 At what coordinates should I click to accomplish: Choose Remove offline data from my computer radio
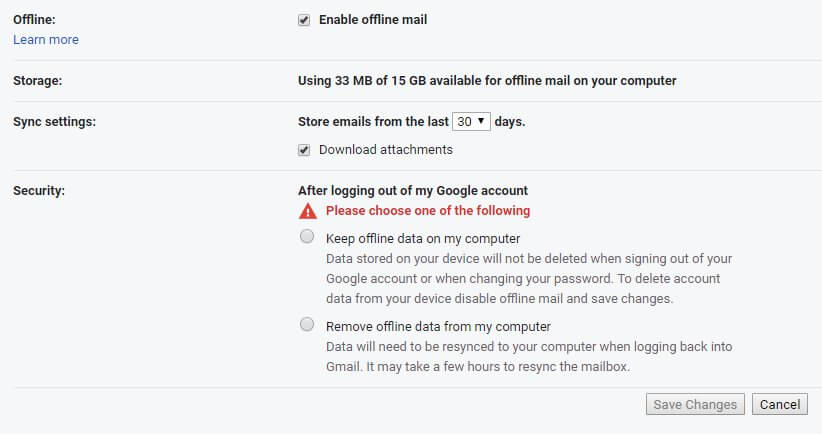pos(307,324)
